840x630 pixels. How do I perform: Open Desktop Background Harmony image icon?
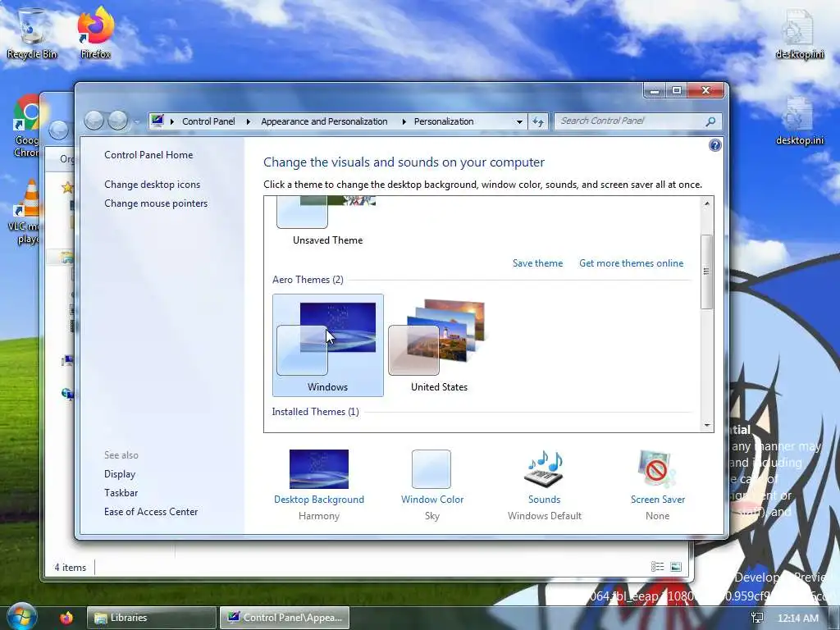(x=319, y=468)
